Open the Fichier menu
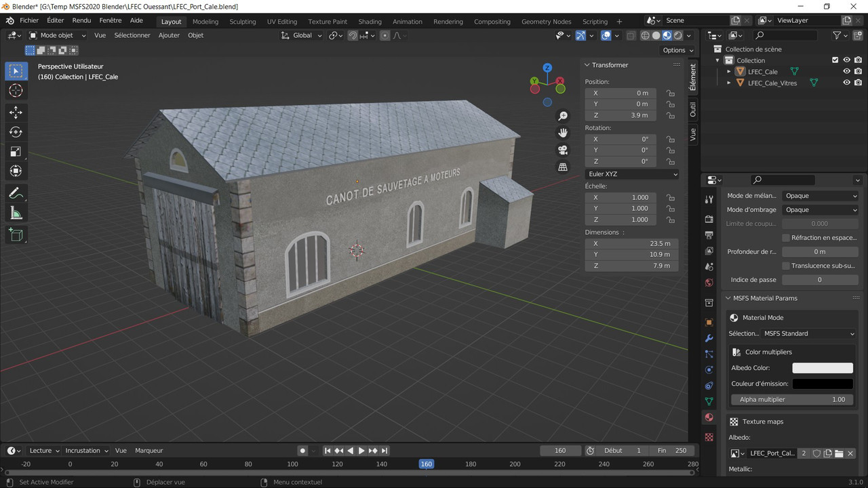Image resolution: width=868 pixels, height=488 pixels. 29,21
